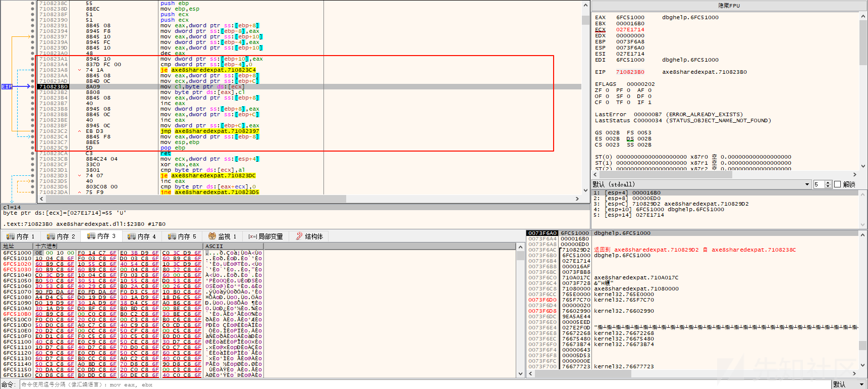Toggle the DF flag value
This screenshot has height=389, width=868.
point(649,96)
